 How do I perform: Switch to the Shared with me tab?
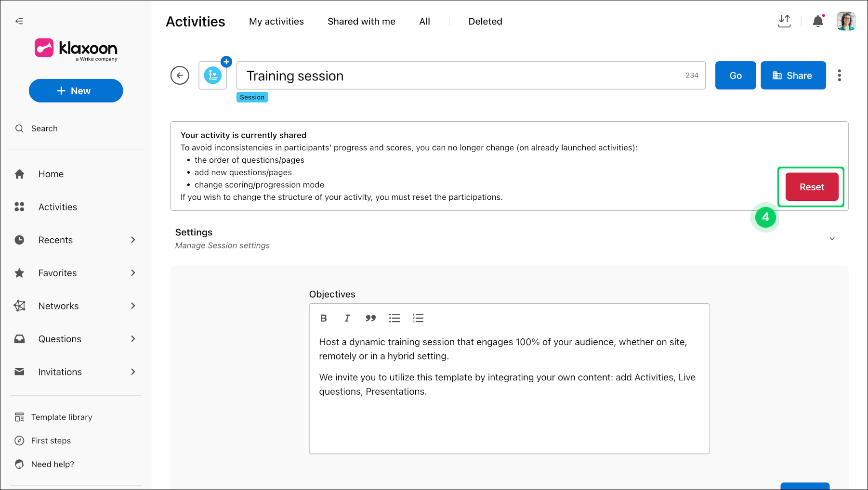click(361, 21)
